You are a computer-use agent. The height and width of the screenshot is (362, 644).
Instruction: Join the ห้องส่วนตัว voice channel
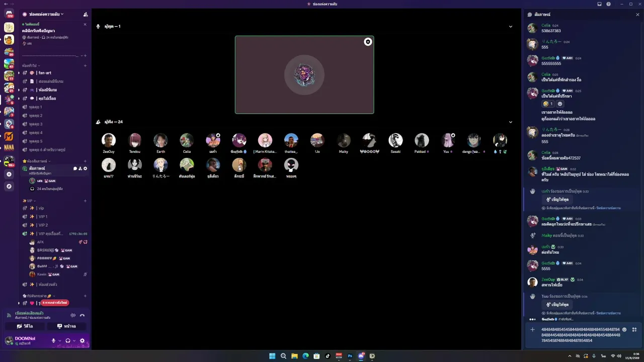[x=54, y=285]
